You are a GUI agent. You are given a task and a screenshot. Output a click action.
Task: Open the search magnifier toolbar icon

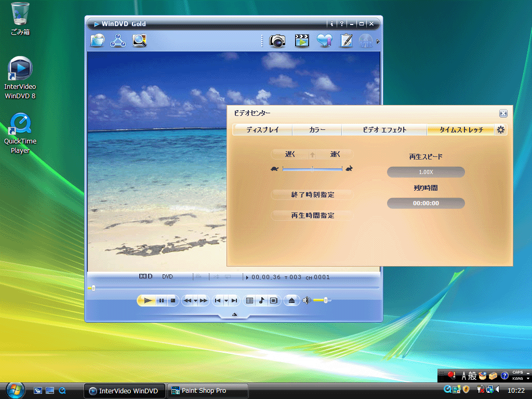[139, 41]
